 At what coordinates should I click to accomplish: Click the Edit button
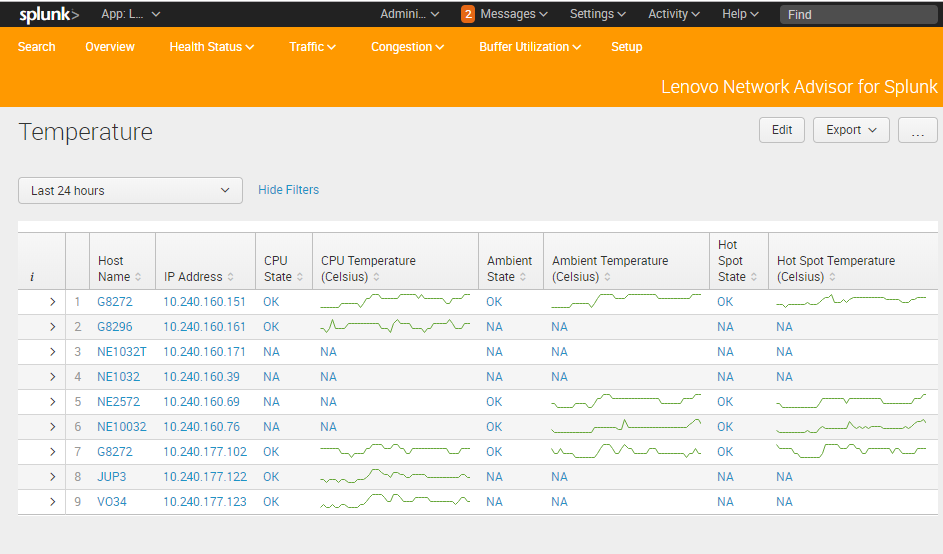click(x=782, y=130)
